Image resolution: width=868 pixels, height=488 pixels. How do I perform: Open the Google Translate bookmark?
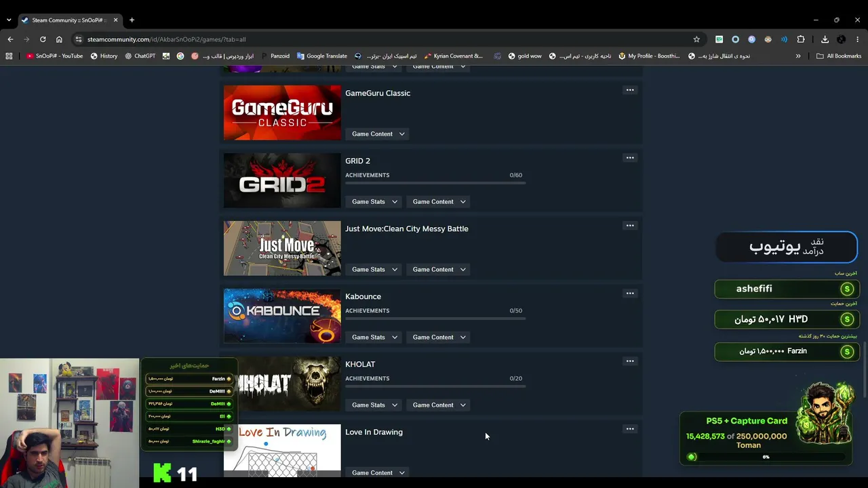click(x=321, y=56)
